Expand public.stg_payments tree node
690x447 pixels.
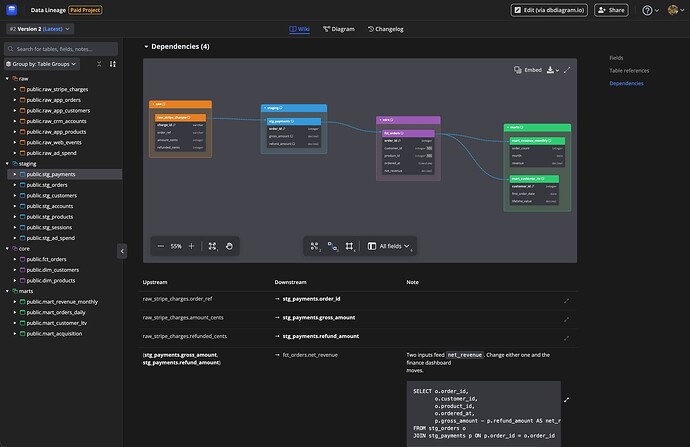pos(15,174)
